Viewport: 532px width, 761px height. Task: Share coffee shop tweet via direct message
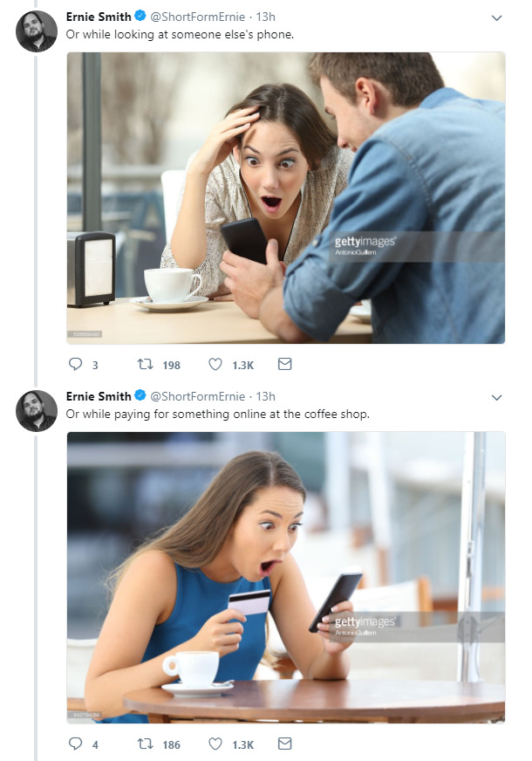point(284,744)
